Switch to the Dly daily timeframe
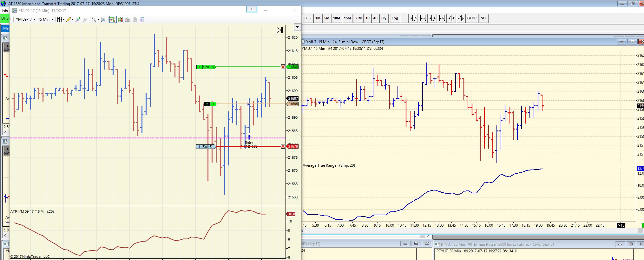The image size is (644, 260). coord(384,18)
